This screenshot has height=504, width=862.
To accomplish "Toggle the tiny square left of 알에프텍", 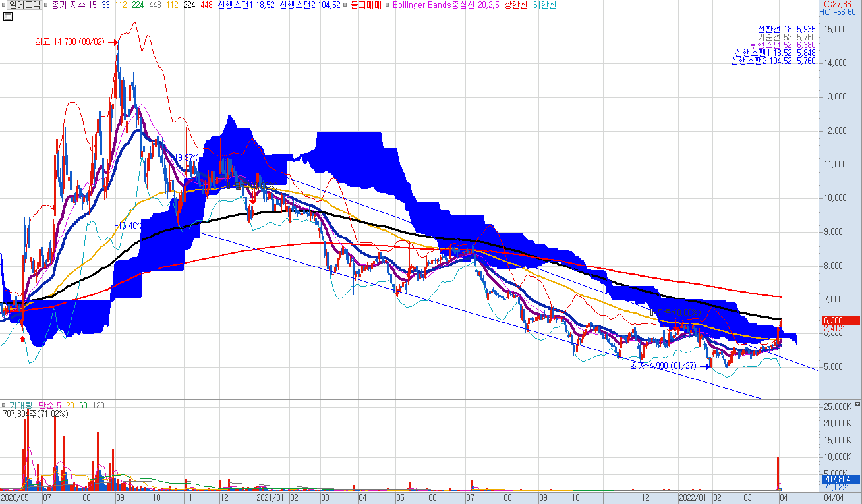I will pyautogui.click(x=3, y=5).
